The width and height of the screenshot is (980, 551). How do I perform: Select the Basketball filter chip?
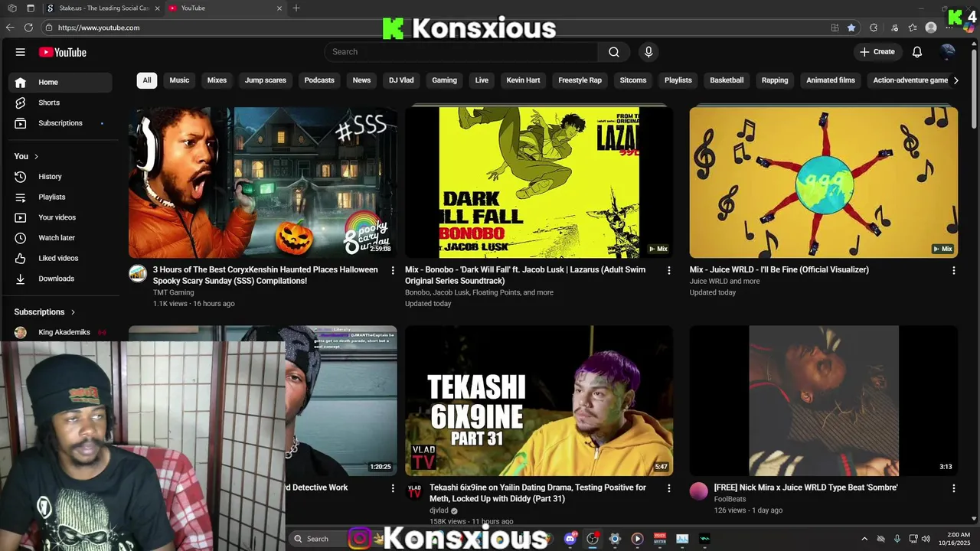pyautogui.click(x=727, y=80)
